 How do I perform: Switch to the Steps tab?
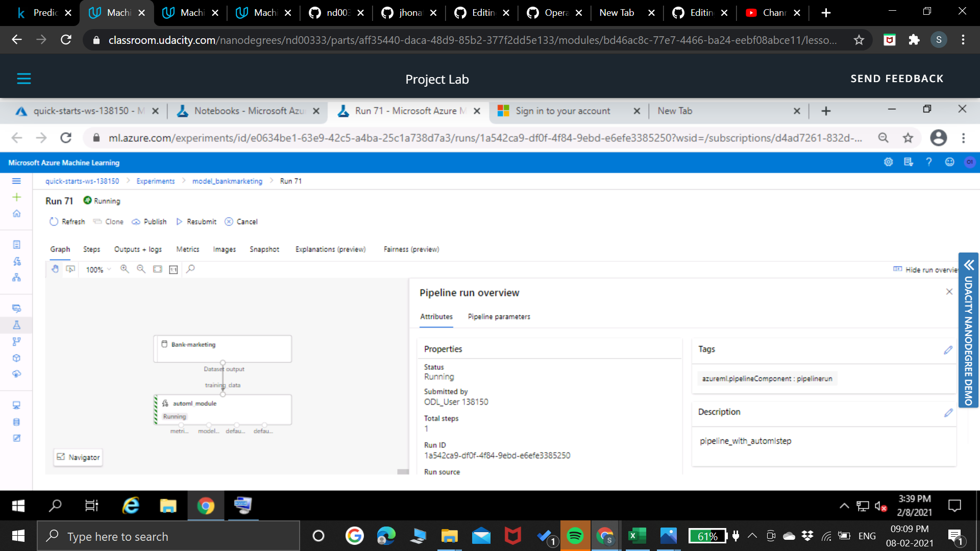pyautogui.click(x=91, y=249)
